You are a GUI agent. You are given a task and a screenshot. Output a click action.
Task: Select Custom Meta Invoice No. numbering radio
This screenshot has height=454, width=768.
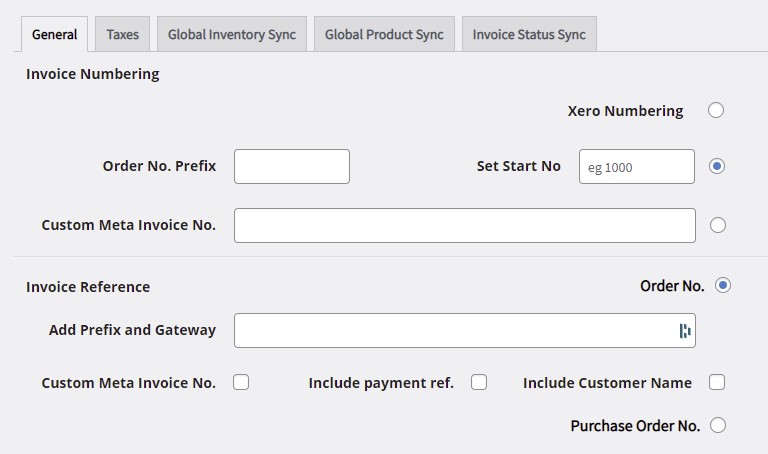click(718, 225)
